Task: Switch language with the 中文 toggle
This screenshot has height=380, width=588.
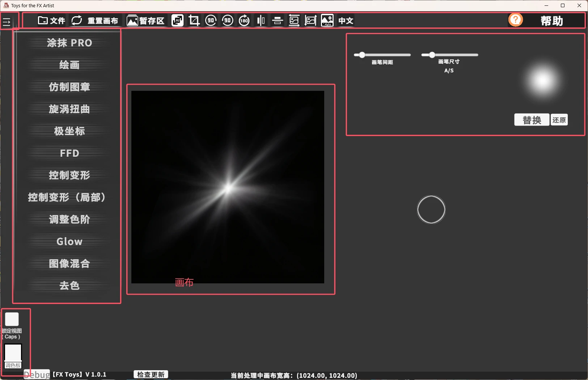Action: 346,21
